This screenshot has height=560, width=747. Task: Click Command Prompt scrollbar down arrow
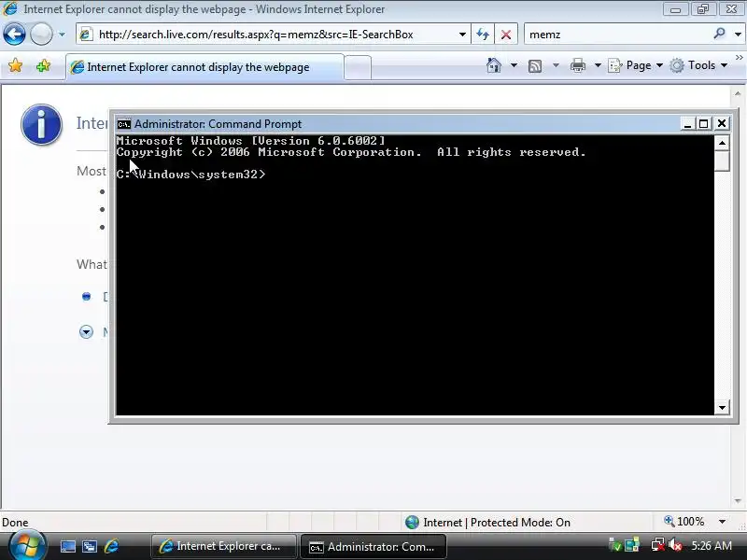tap(722, 408)
